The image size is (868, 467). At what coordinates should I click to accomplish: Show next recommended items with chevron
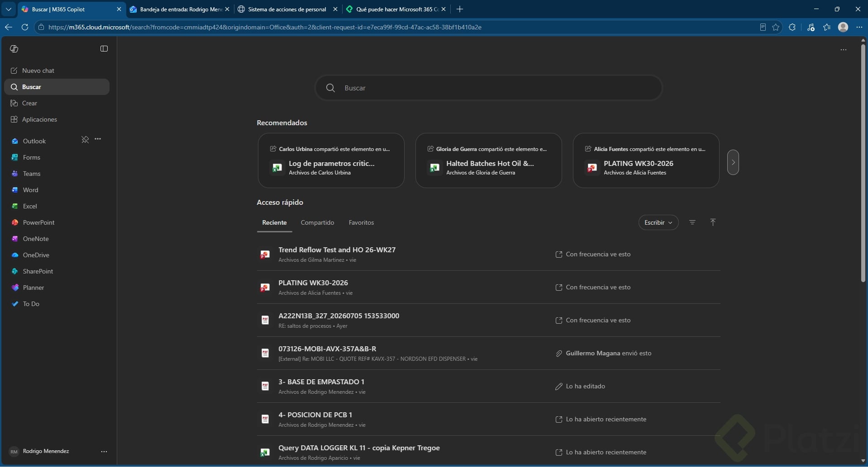coord(733,162)
